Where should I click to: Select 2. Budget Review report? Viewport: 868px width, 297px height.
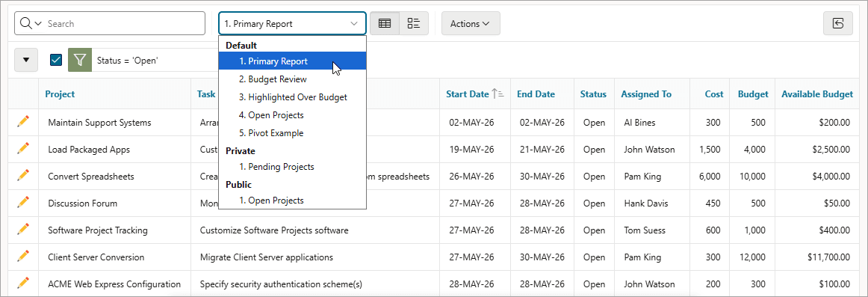(x=292, y=79)
